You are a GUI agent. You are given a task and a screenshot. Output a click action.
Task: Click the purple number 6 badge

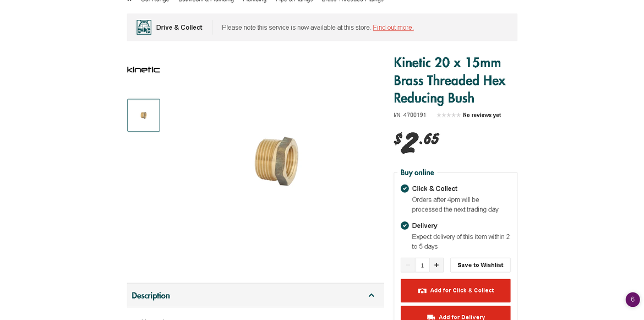point(632,300)
